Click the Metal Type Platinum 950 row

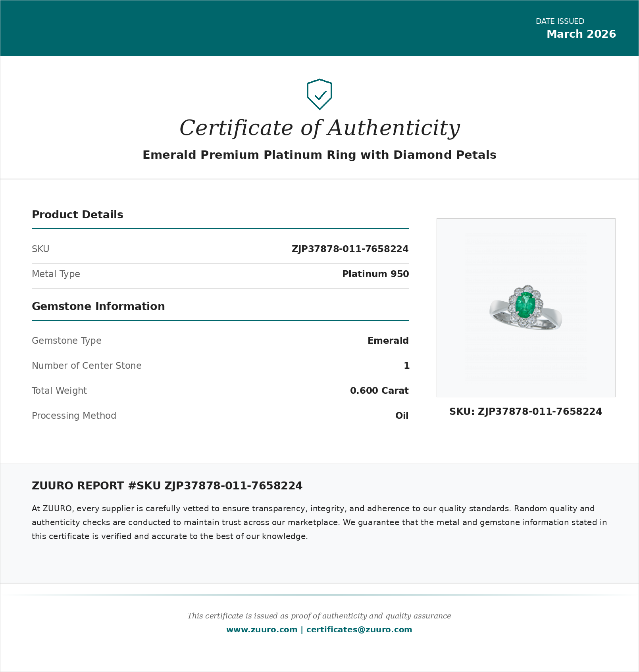[x=220, y=274]
